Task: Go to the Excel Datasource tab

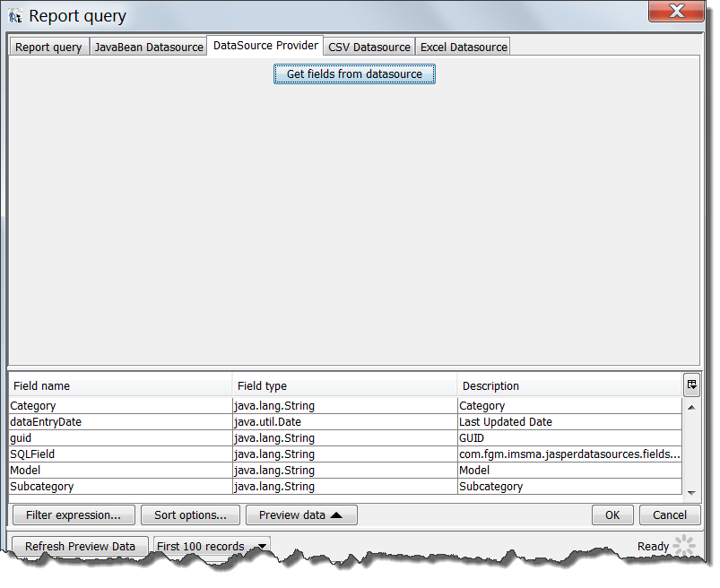Action: pyautogui.click(x=464, y=48)
